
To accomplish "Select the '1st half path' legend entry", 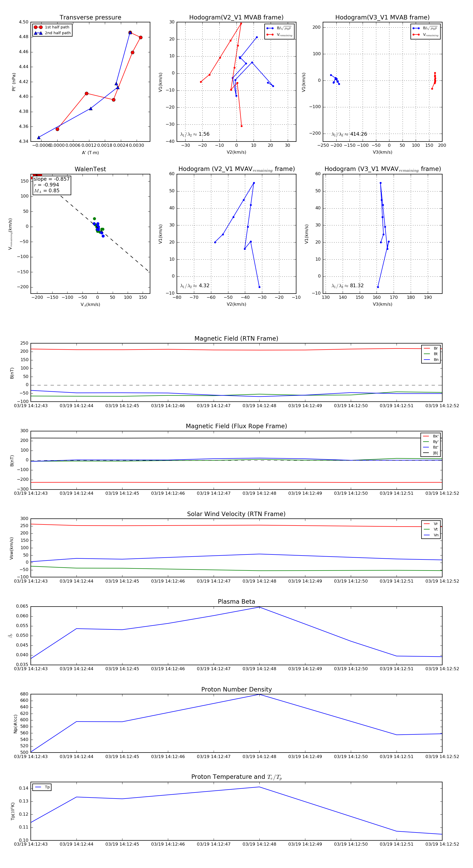I will click(x=52, y=27).
